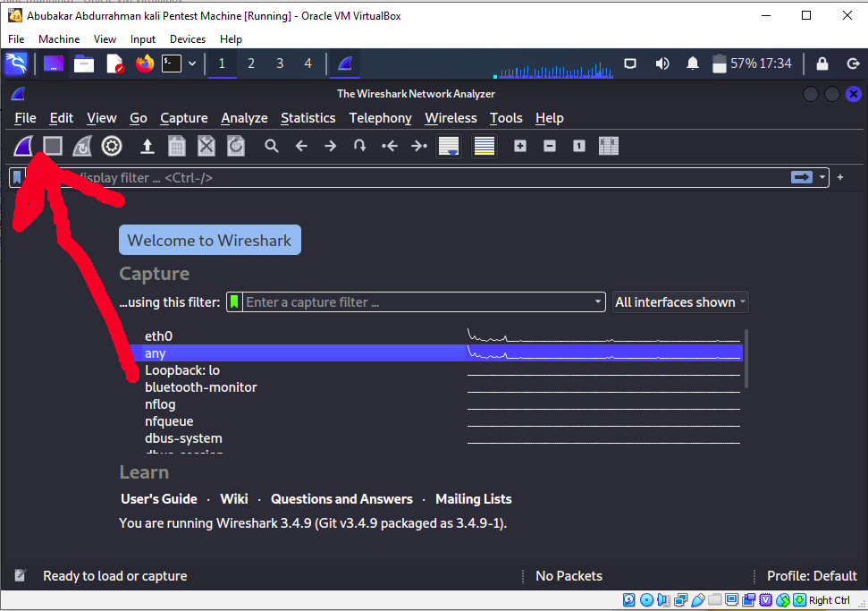Open the Statistics menu
Screen dimensions: 868x611
pos(308,118)
